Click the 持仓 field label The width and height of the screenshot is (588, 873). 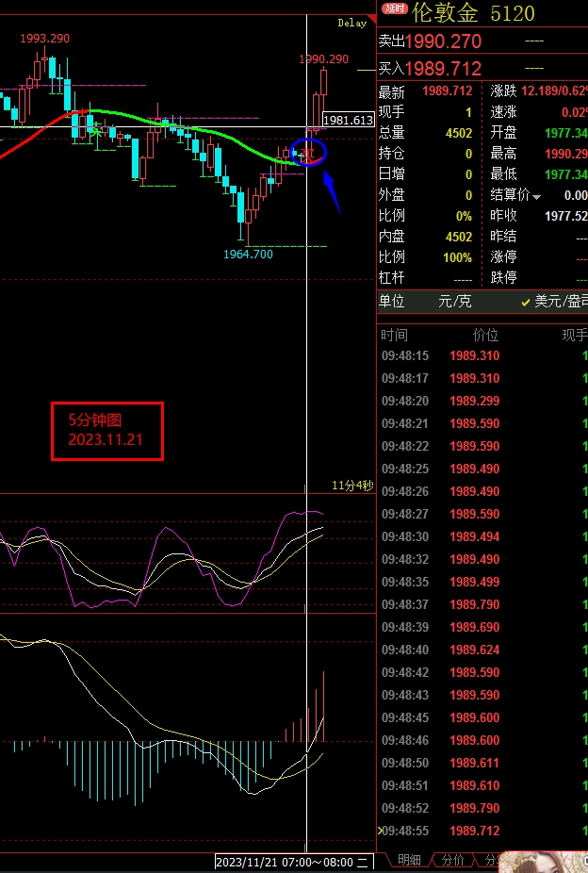point(392,154)
